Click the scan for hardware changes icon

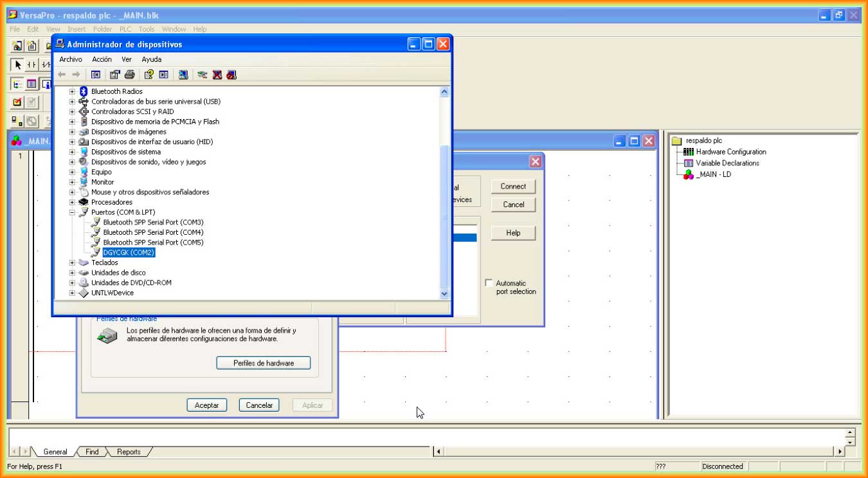[183, 75]
